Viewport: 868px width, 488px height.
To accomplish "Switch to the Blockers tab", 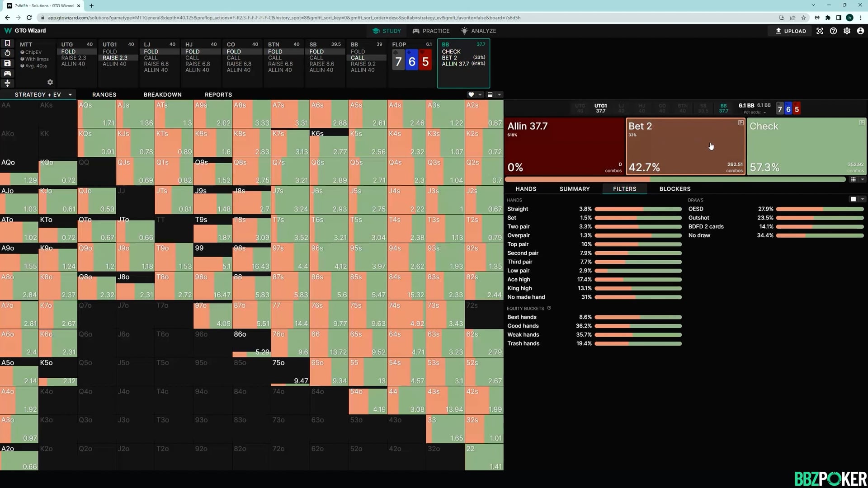I will (675, 189).
